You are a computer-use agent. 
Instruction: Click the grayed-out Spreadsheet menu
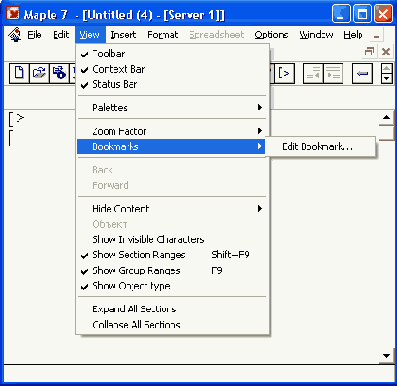tap(217, 35)
